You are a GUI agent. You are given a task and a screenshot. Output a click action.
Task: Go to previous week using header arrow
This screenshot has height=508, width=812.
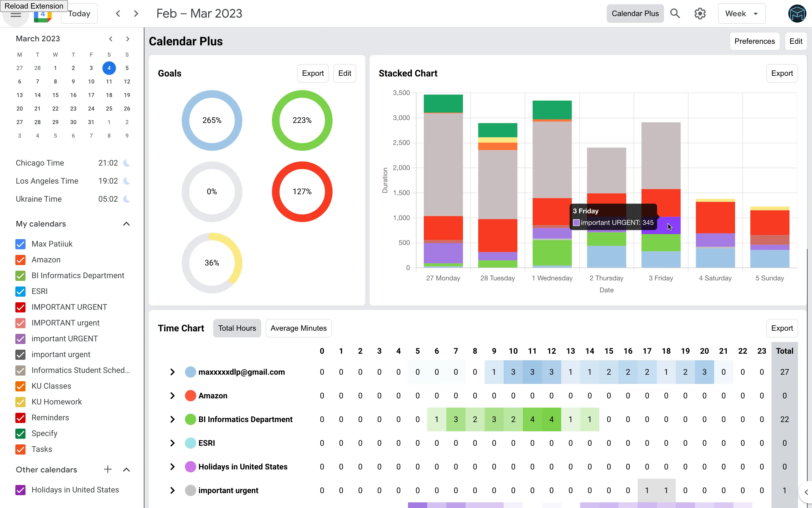pyautogui.click(x=118, y=14)
